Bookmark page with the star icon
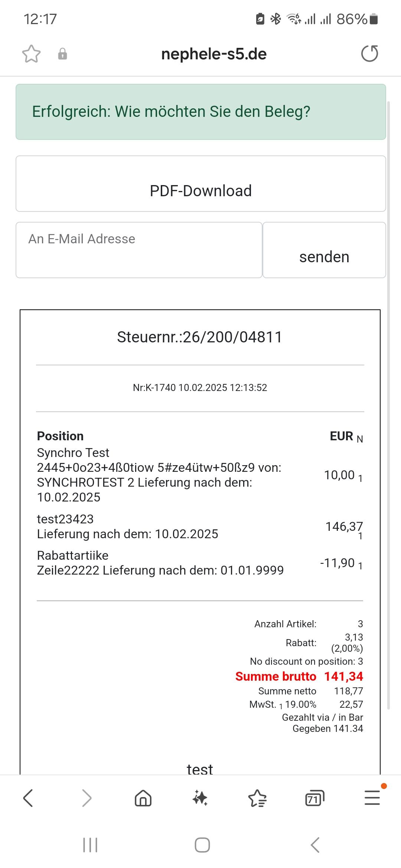 point(31,54)
